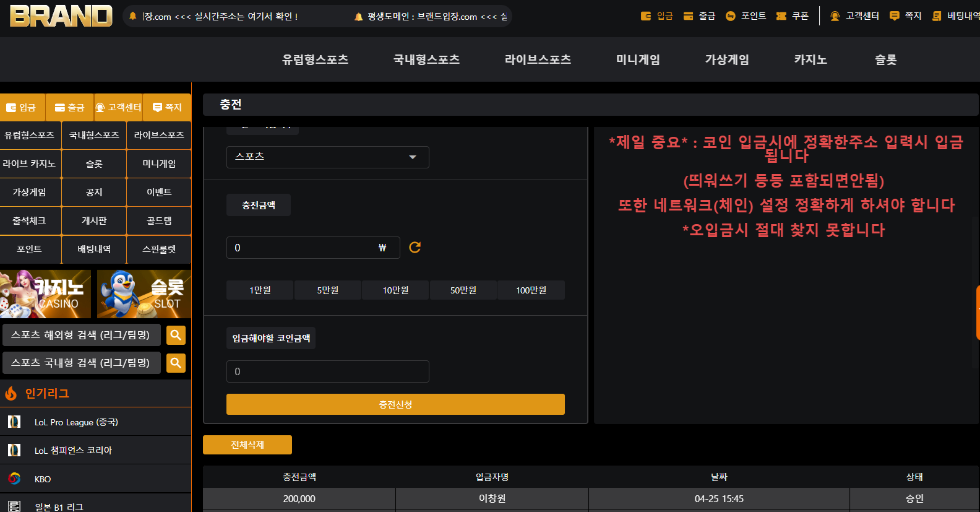This screenshot has width=980, height=512.
Task: Click the refresh icon beside amount field
Action: click(x=415, y=248)
